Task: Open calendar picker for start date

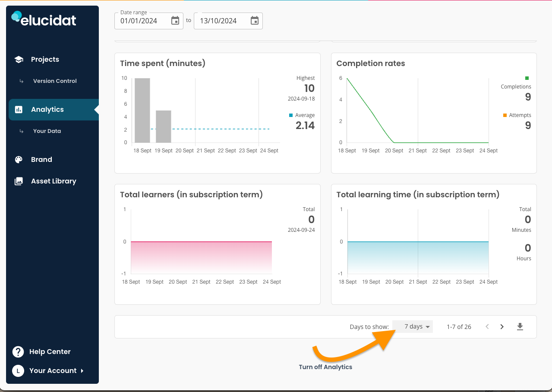Action: 175,21
